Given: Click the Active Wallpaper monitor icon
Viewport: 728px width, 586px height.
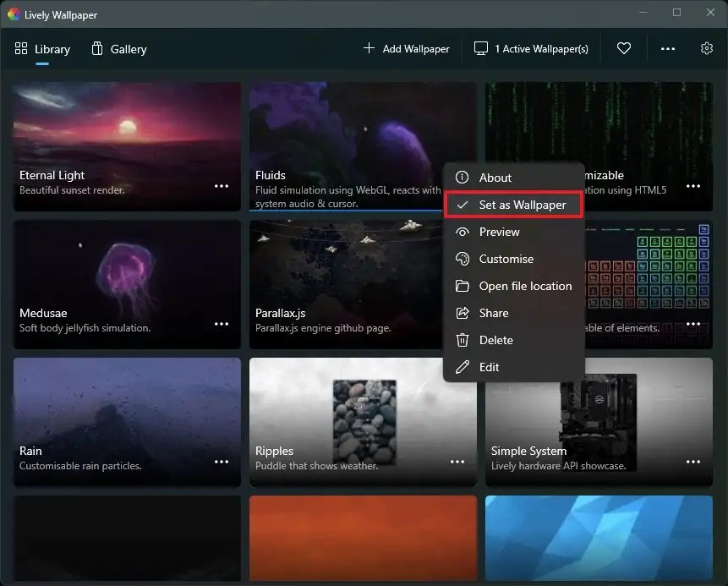Looking at the screenshot, I should click(482, 48).
